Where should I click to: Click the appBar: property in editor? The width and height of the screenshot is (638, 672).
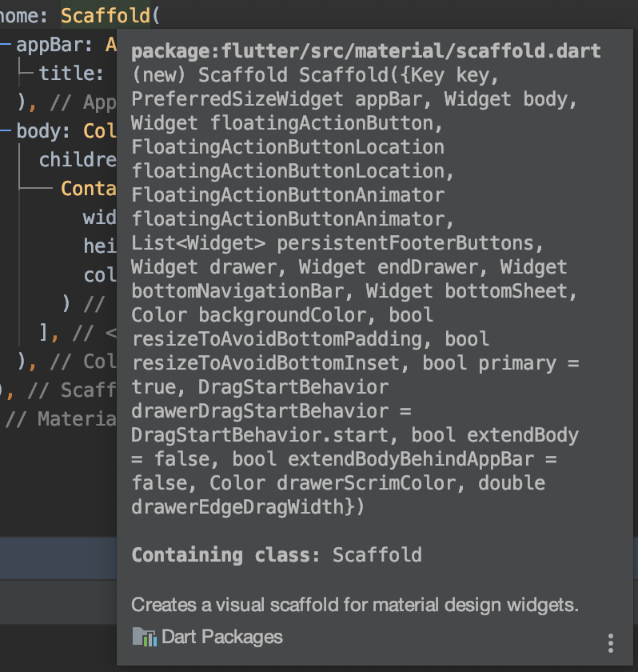54,45
